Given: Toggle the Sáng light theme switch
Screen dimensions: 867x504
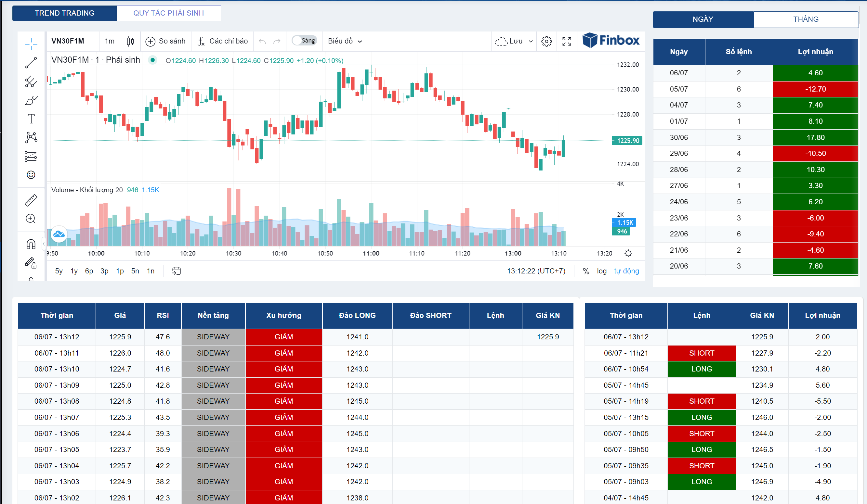Looking at the screenshot, I should [304, 41].
